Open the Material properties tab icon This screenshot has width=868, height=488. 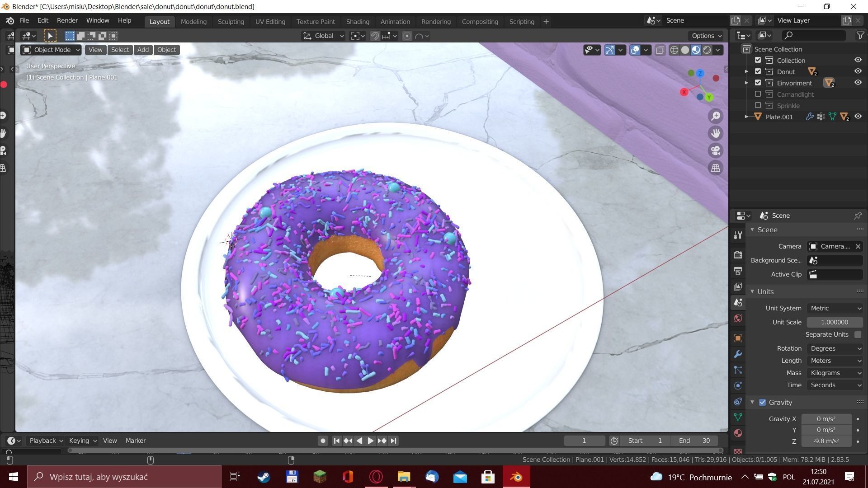pos(738,433)
